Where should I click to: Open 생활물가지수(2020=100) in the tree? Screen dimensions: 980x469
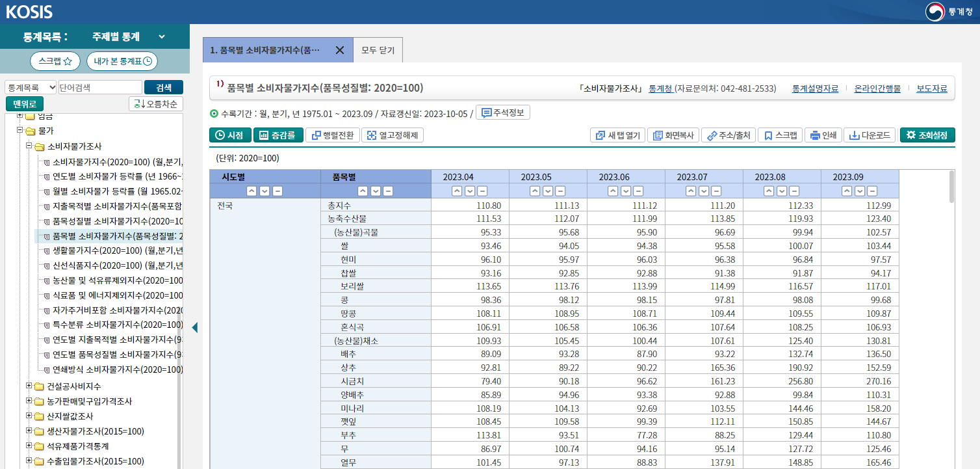tap(117, 250)
